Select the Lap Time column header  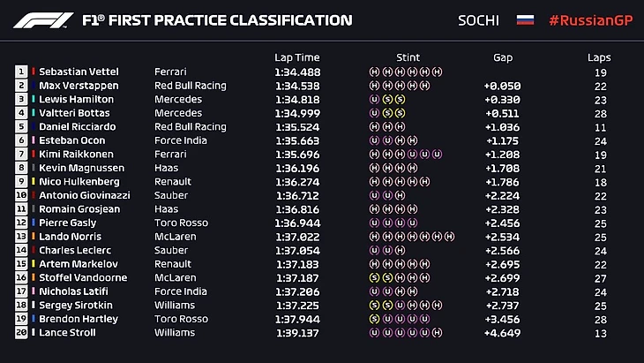[x=296, y=57]
